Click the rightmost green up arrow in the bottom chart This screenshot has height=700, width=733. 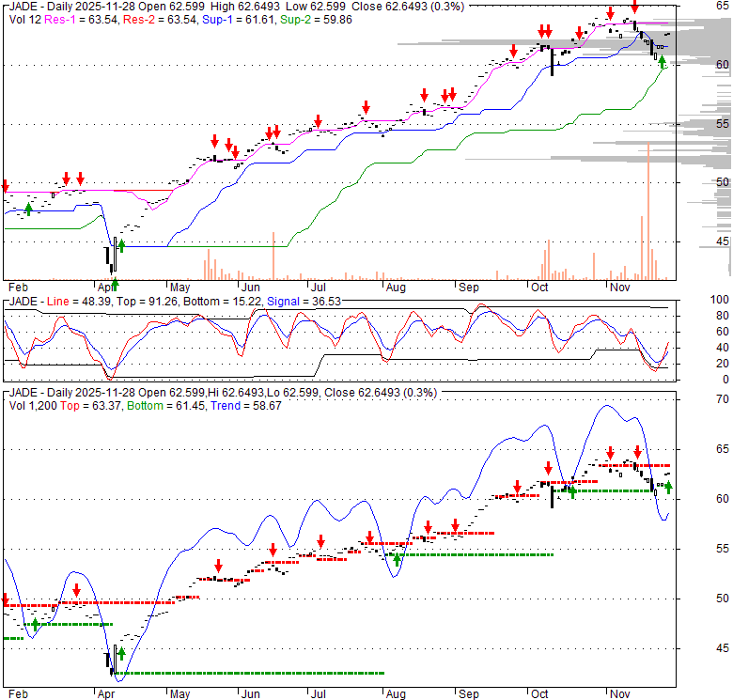(x=668, y=487)
